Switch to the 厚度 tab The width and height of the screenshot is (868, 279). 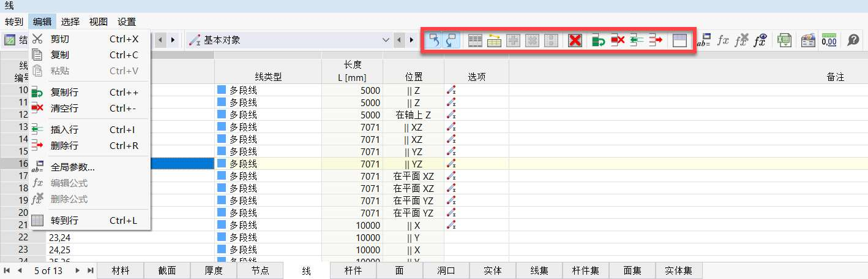coord(214,270)
